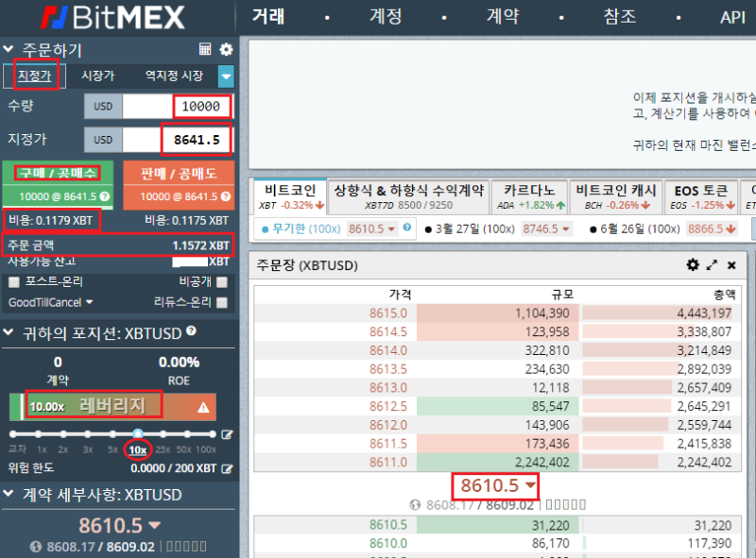This screenshot has height=558, width=756.
Task: Switch to Bitcoin XBT tab
Action: [290, 196]
